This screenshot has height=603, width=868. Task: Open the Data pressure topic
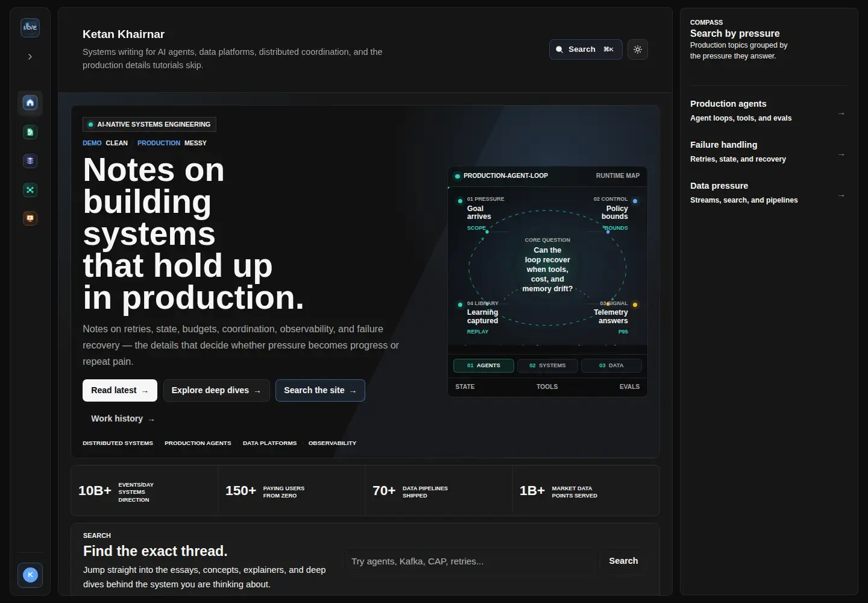tap(769, 193)
